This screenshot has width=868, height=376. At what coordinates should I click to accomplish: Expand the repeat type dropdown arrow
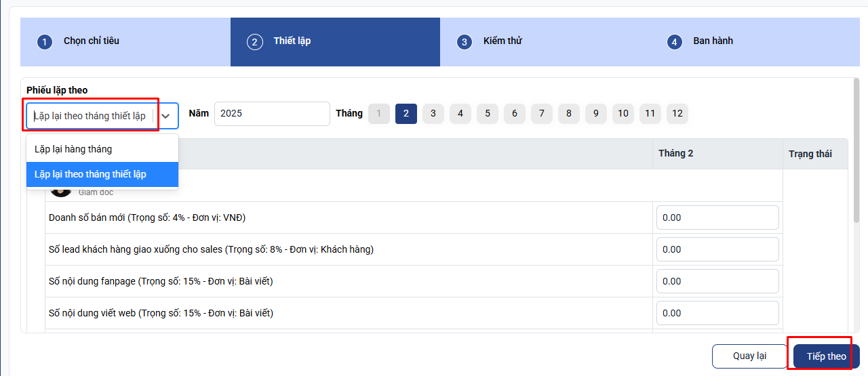[165, 116]
